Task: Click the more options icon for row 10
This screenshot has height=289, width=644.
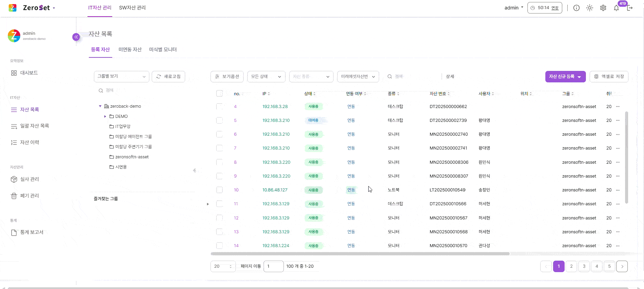Action: pyautogui.click(x=618, y=190)
